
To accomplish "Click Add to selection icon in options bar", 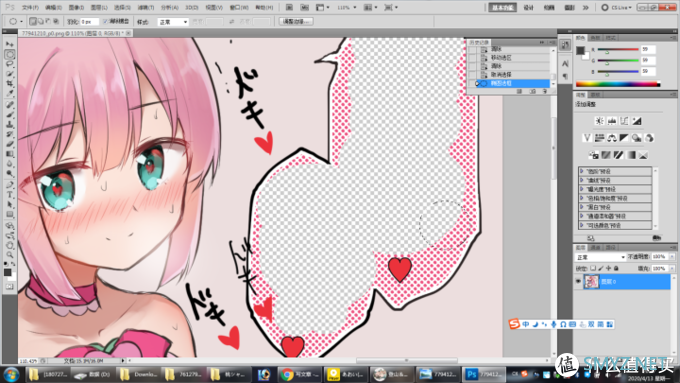I will pos(41,21).
